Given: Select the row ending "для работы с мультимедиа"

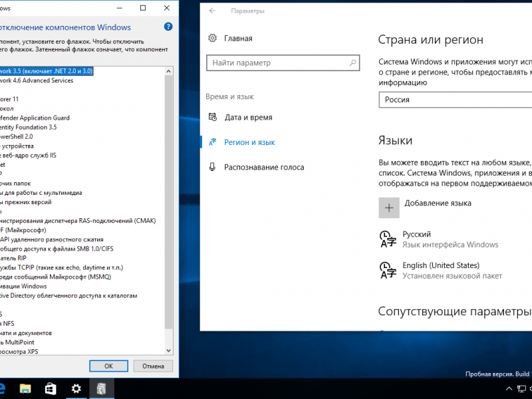Looking at the screenshot, I should pyautogui.click(x=41, y=193).
